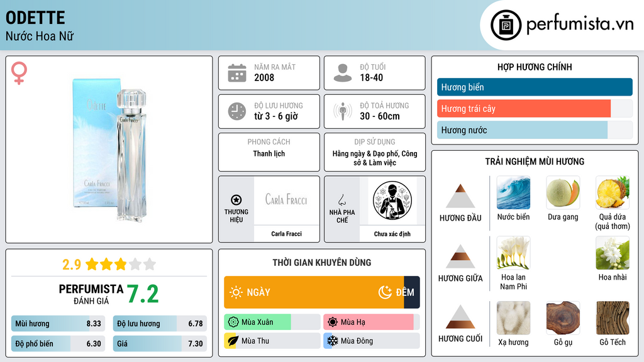Click the Mùa Hạ sun icon
644x362 pixels.
click(333, 322)
